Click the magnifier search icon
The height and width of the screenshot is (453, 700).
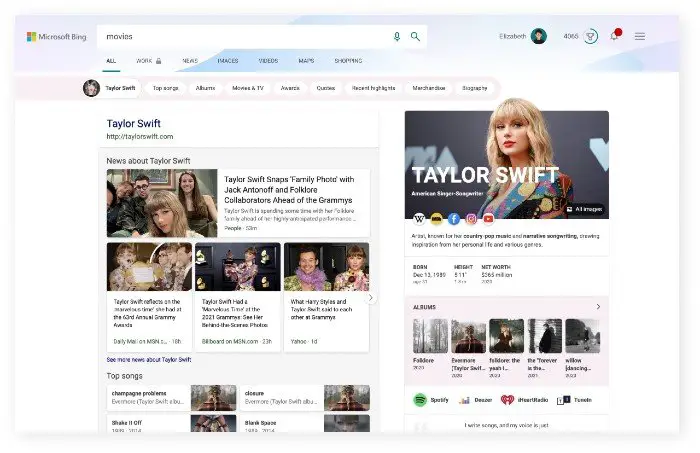pyautogui.click(x=415, y=37)
